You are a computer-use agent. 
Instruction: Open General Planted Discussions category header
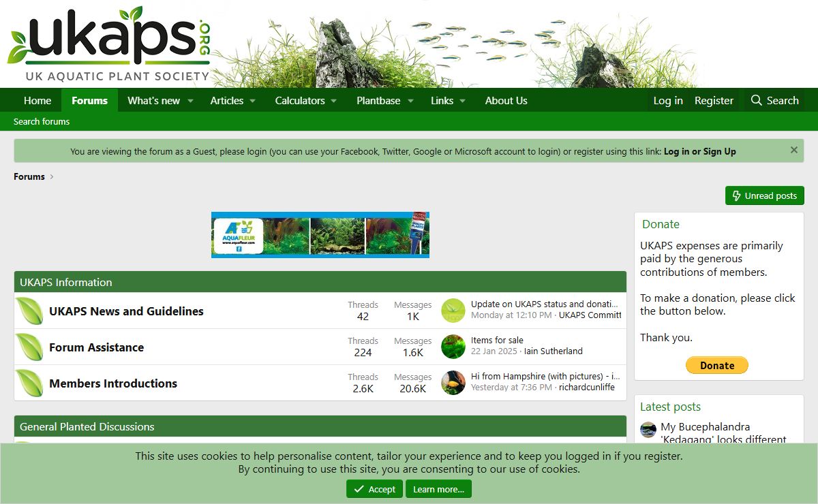[x=87, y=426]
